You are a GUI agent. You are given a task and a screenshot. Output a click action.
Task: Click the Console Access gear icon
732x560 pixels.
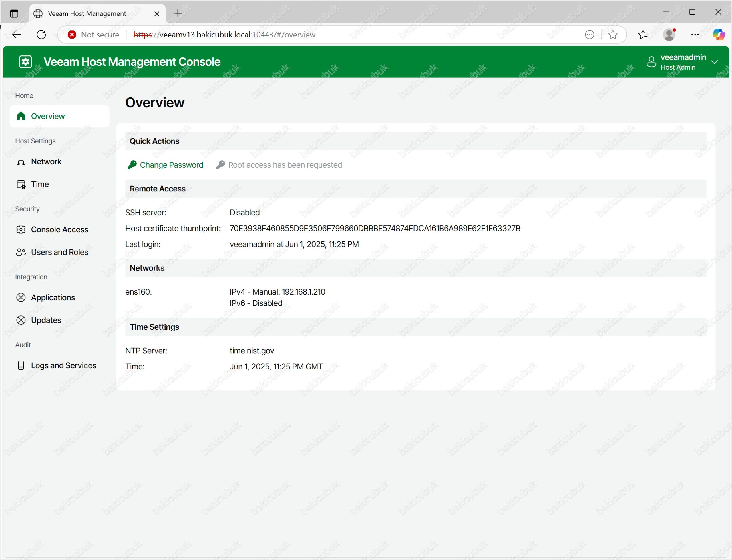[x=21, y=230]
